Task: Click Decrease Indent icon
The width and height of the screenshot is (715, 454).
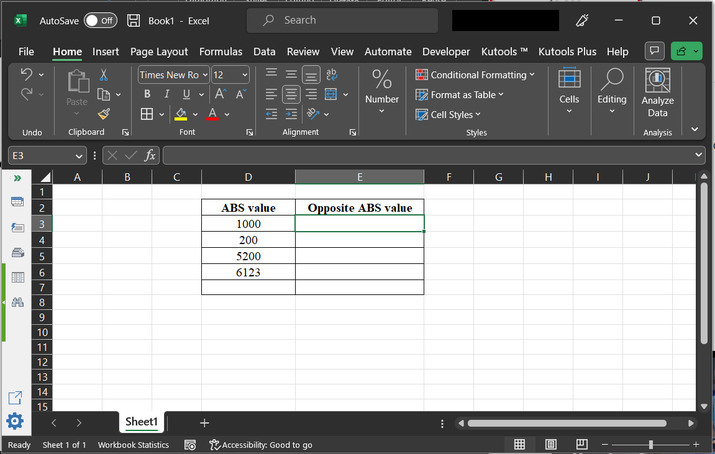Action: pyautogui.click(x=271, y=114)
